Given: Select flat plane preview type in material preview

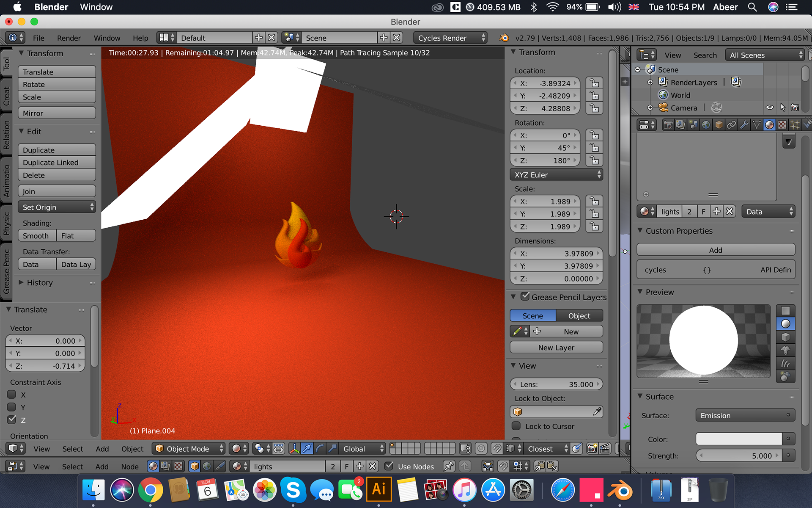Looking at the screenshot, I should coord(785,311).
